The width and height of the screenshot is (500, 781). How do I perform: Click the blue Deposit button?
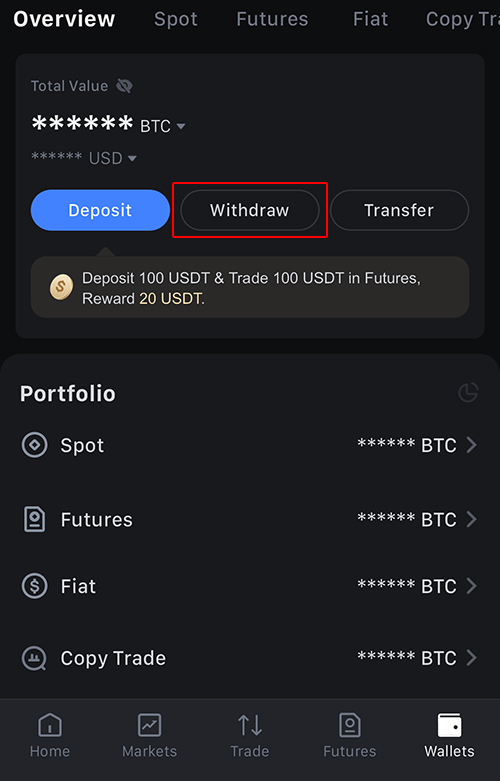100,210
